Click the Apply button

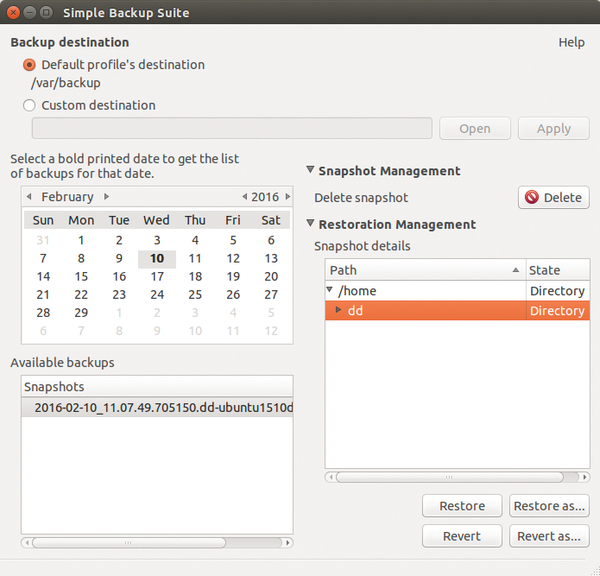[553, 128]
